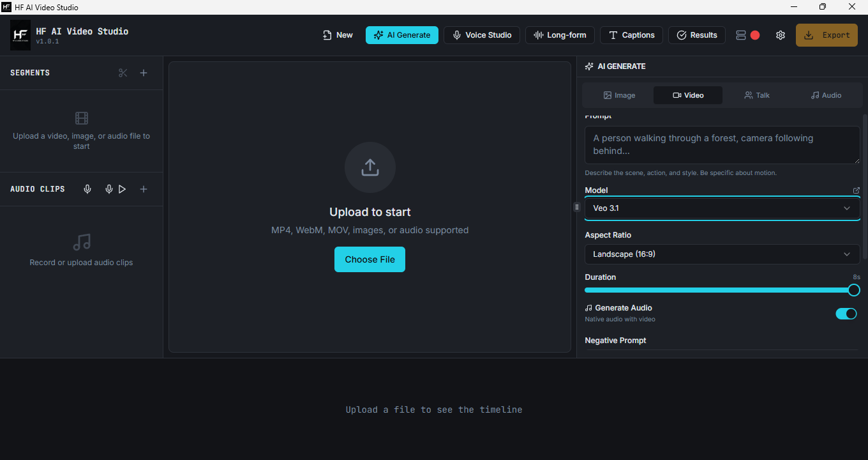Add an audio clip with plus icon
Viewport: 868px width, 460px height.
[144, 189]
